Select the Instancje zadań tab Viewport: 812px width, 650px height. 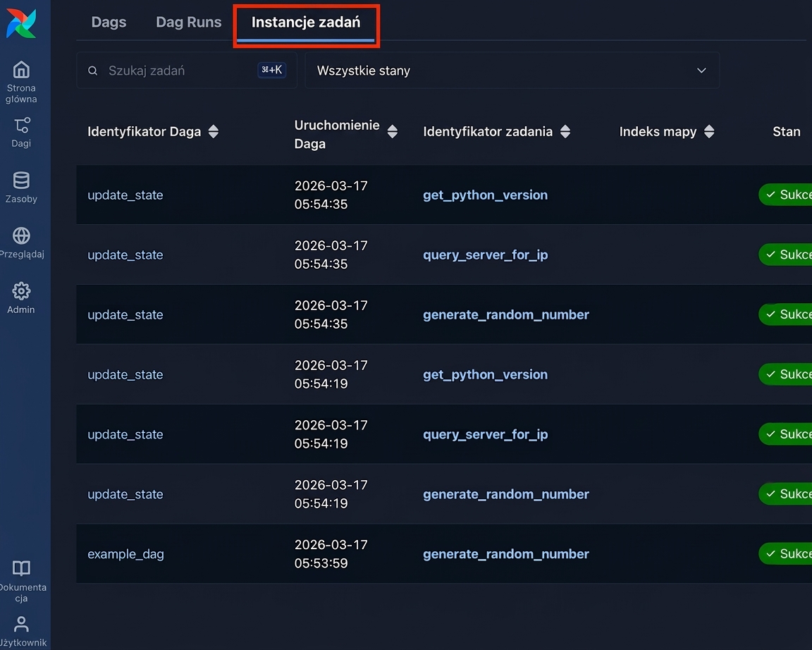click(306, 23)
